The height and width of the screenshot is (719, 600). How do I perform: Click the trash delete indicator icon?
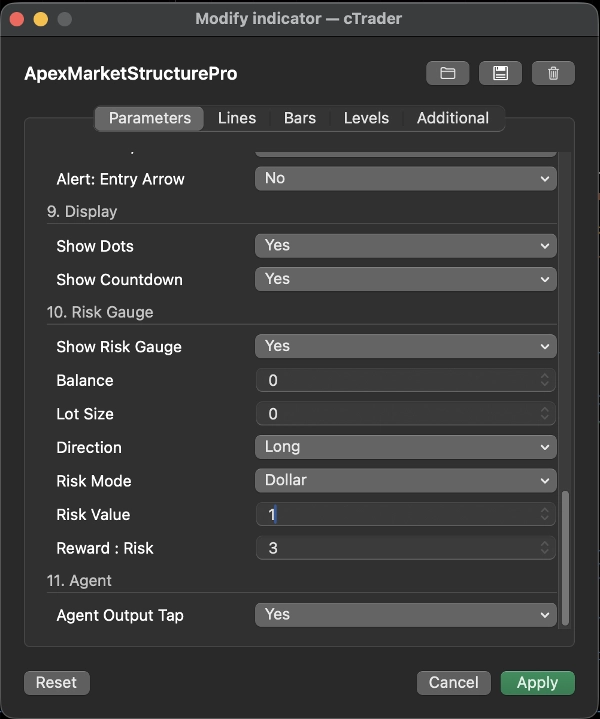pyautogui.click(x=553, y=73)
